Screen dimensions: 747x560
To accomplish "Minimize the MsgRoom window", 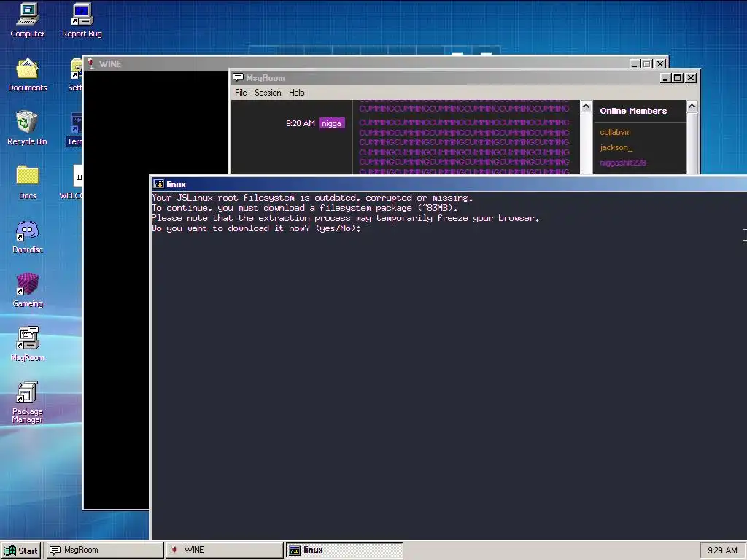I will (665, 78).
